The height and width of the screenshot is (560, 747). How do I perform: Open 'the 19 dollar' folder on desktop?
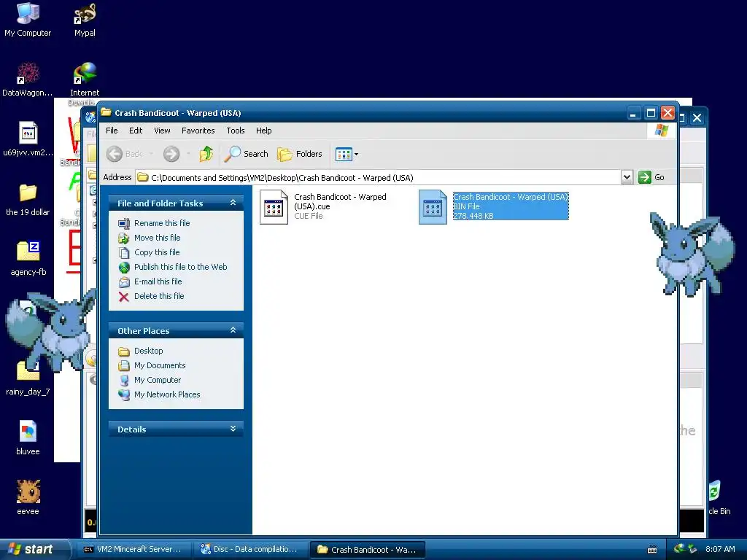click(28, 200)
